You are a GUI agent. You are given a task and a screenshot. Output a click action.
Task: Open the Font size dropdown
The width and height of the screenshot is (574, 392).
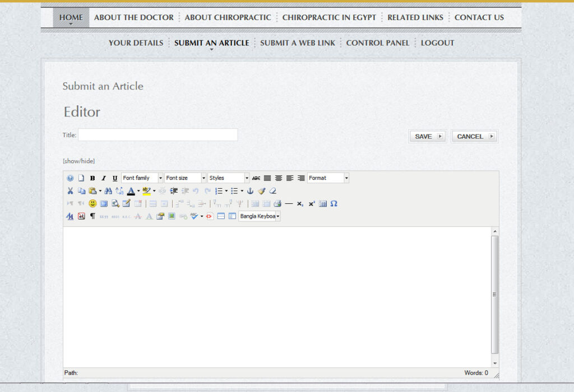pyautogui.click(x=186, y=178)
